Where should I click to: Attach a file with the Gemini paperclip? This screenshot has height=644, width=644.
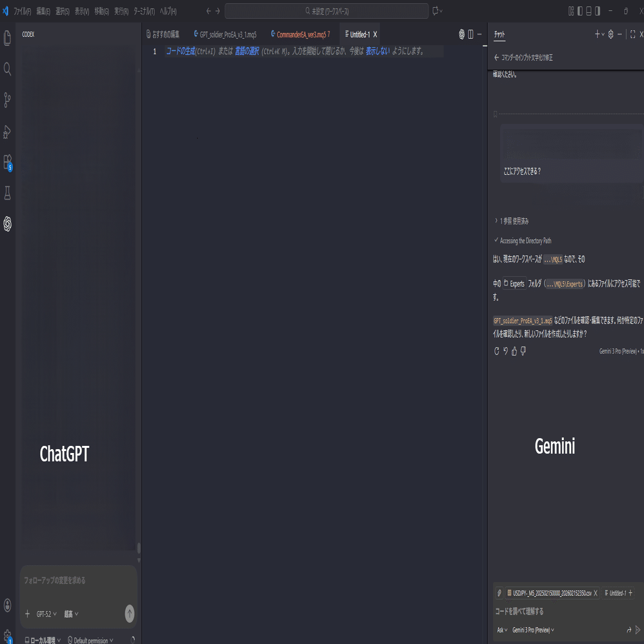pos(499,593)
